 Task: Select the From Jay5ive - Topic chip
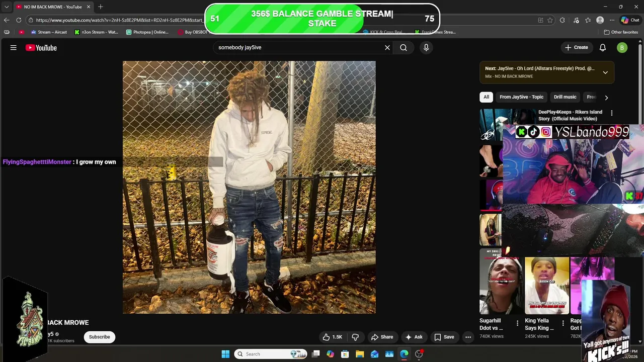point(521,97)
